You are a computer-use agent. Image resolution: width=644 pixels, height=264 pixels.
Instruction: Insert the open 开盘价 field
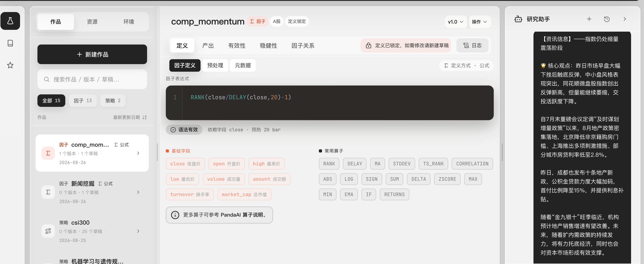coord(226,164)
